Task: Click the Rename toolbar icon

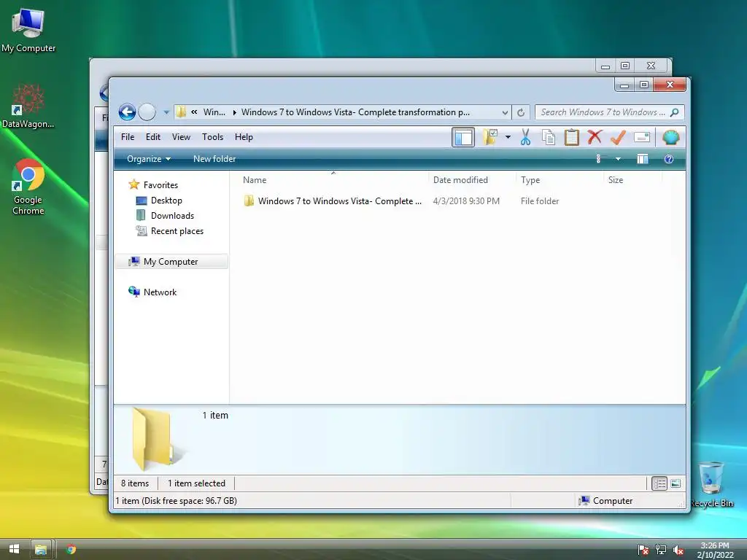Action: (x=642, y=138)
